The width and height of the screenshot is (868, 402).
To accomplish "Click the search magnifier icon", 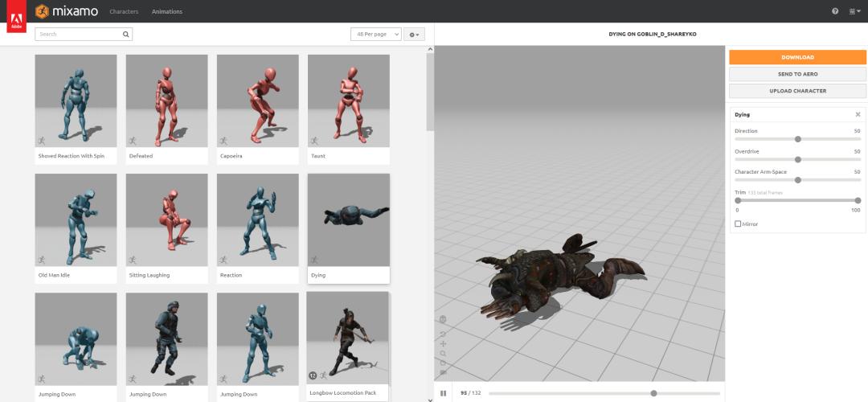I will tap(125, 35).
